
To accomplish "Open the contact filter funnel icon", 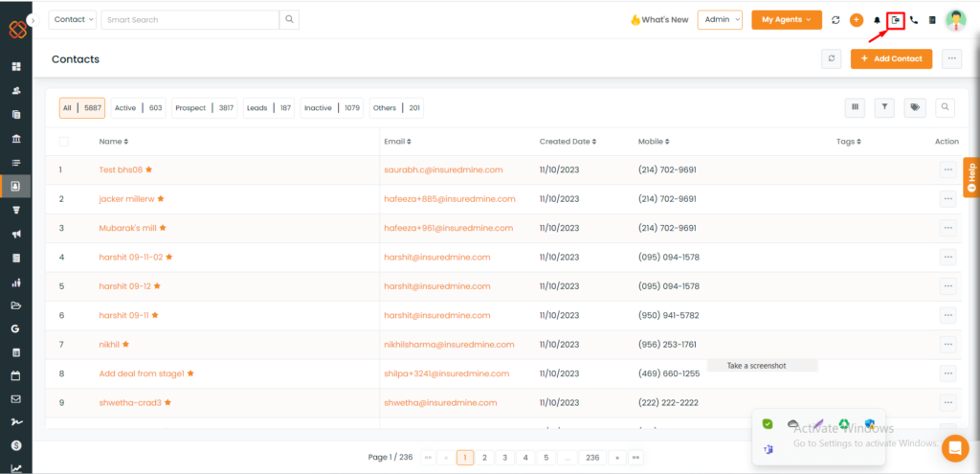I will click(884, 107).
